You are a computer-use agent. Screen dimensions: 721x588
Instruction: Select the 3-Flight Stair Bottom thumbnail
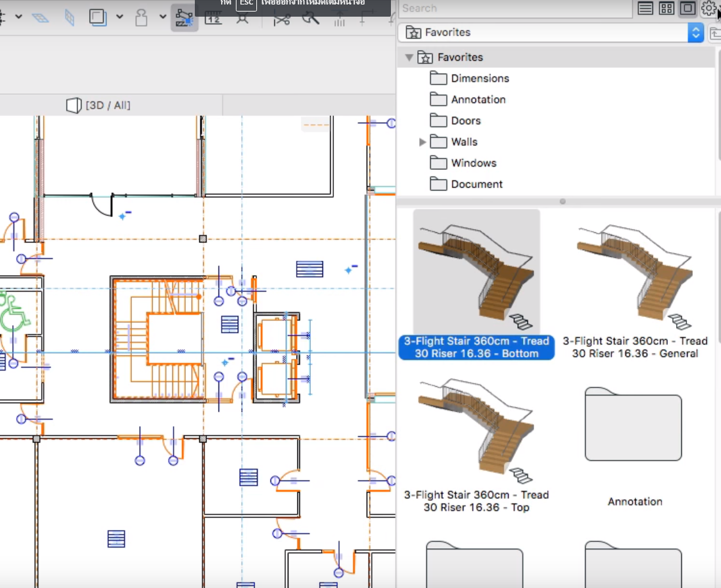[x=476, y=271]
